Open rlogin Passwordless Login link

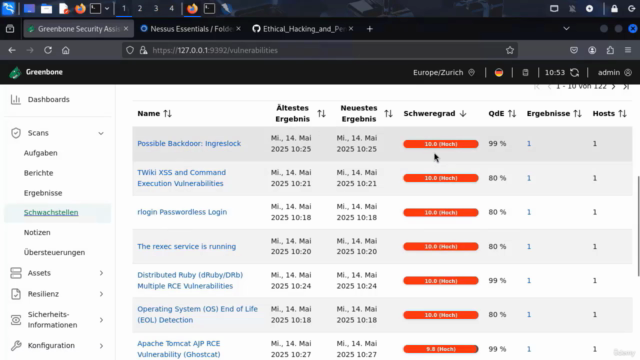[182, 212]
